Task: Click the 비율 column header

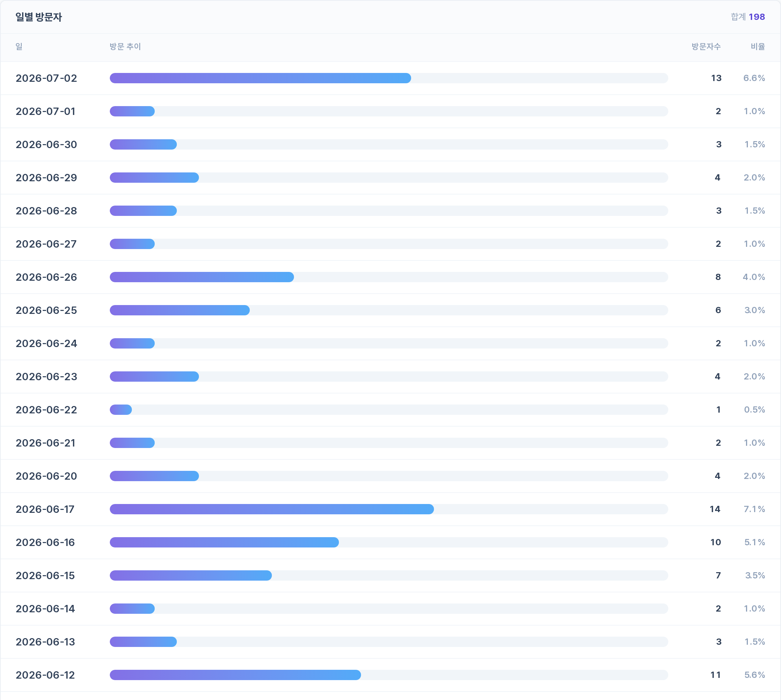Action: click(x=758, y=46)
